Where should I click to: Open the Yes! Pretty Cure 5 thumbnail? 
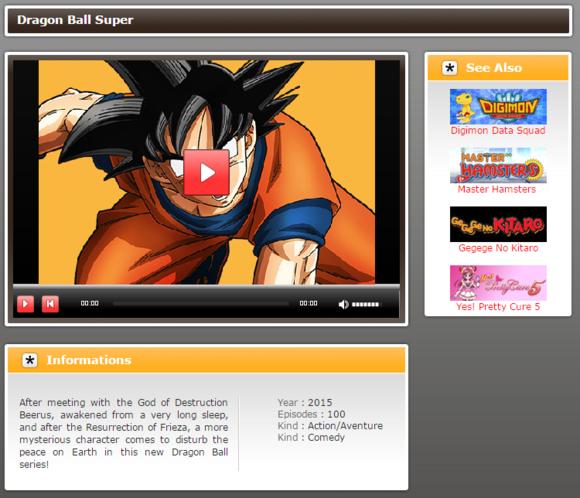coord(498,283)
